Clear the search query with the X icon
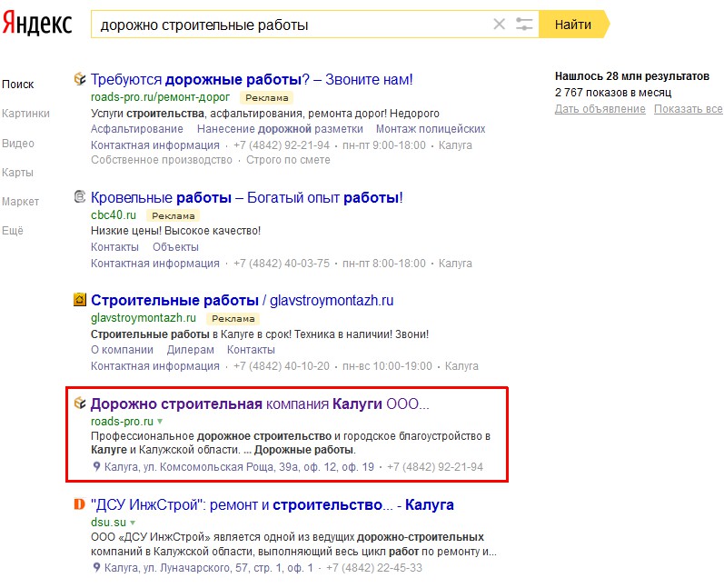The height and width of the screenshot is (588, 724). point(499,25)
